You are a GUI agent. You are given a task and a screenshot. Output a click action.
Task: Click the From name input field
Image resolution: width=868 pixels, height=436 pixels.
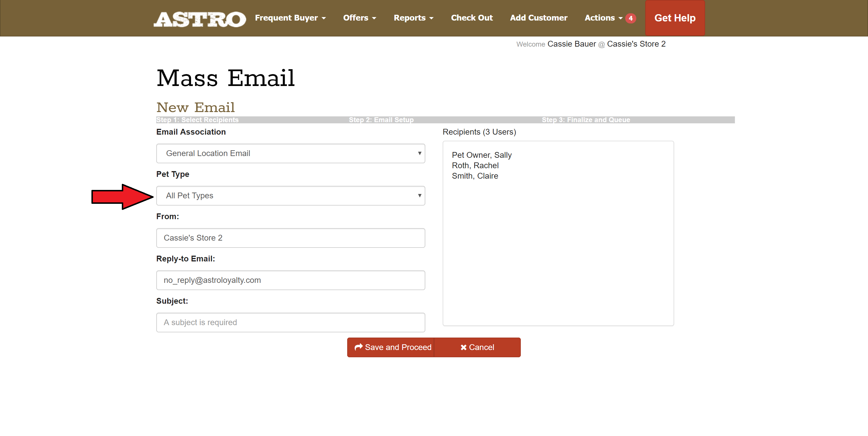[290, 238]
